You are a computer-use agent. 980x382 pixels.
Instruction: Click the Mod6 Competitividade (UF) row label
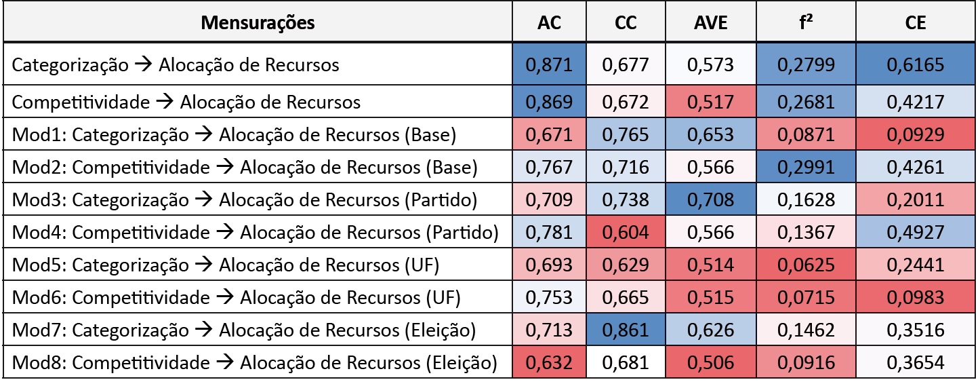point(237,298)
